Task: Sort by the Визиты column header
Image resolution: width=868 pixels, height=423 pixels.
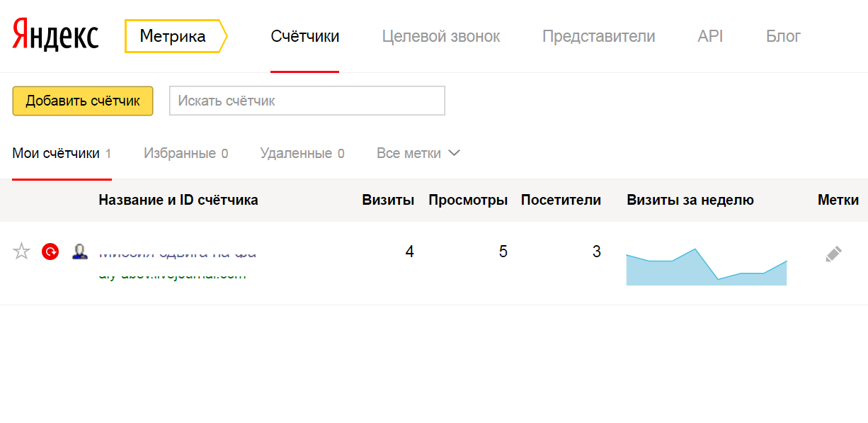Action: click(388, 200)
